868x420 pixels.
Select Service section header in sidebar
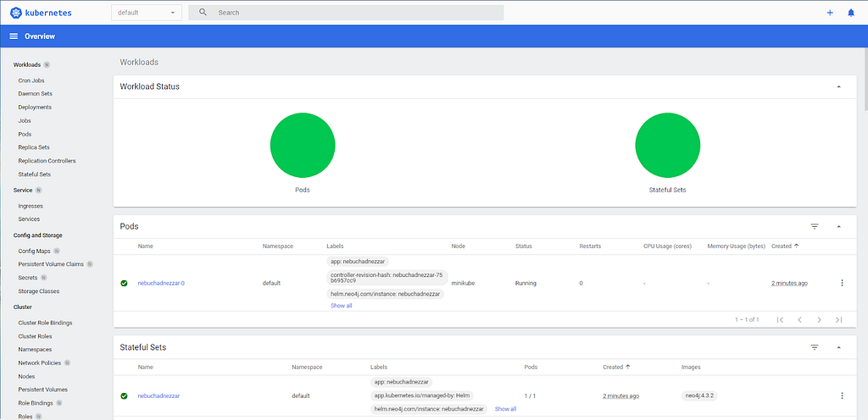coord(23,191)
